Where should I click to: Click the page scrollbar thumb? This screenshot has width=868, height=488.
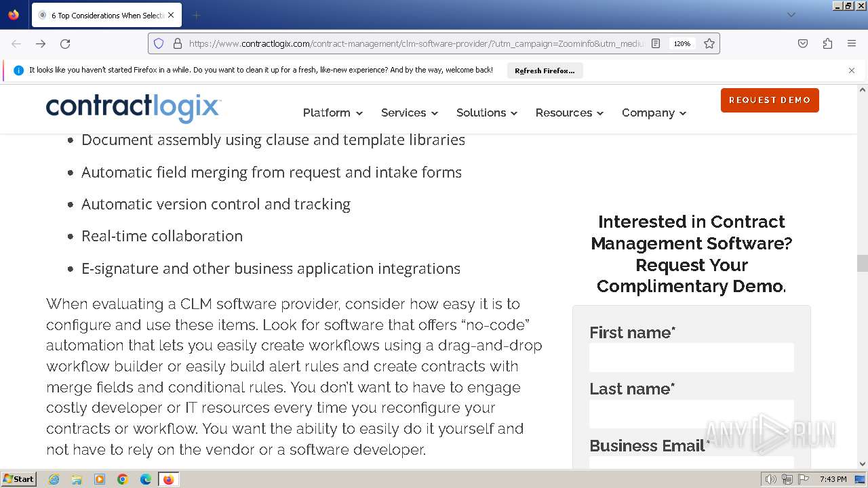(x=862, y=263)
